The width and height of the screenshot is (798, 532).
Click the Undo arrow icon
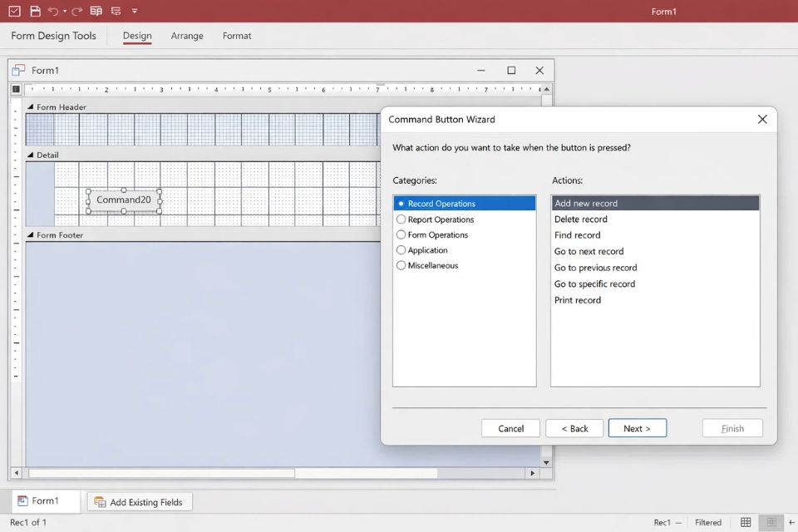(x=53, y=12)
